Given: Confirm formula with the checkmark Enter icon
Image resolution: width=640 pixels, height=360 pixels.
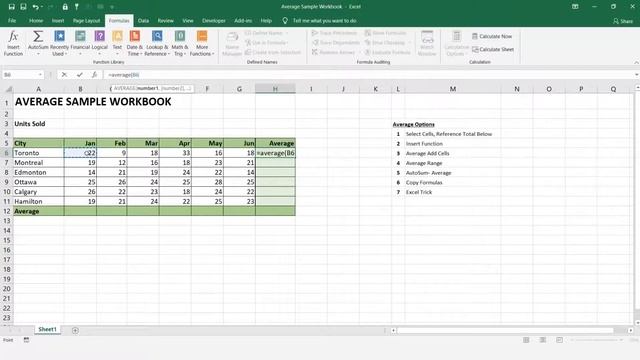Looking at the screenshot, I should [x=80, y=75].
